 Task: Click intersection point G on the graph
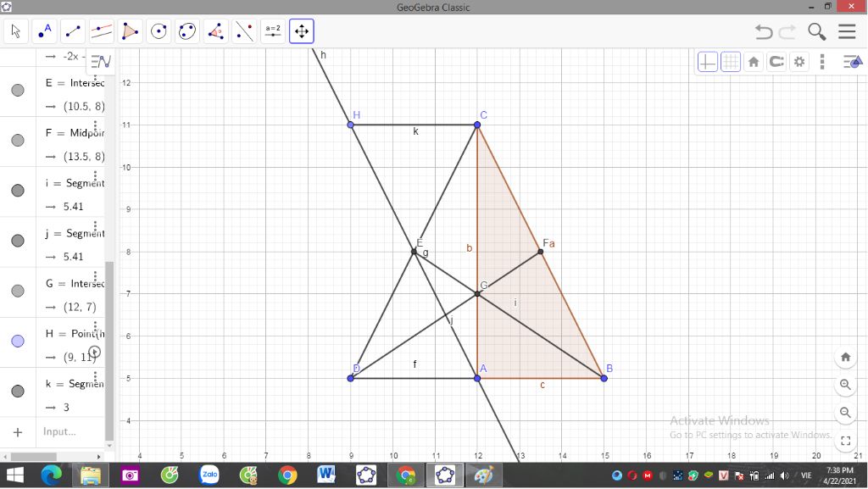[477, 294]
